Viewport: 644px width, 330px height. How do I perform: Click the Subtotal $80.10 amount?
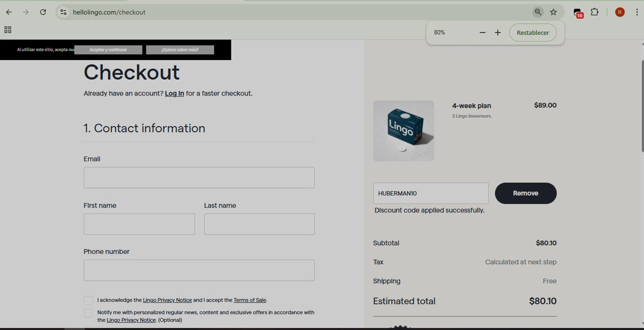[x=546, y=243]
